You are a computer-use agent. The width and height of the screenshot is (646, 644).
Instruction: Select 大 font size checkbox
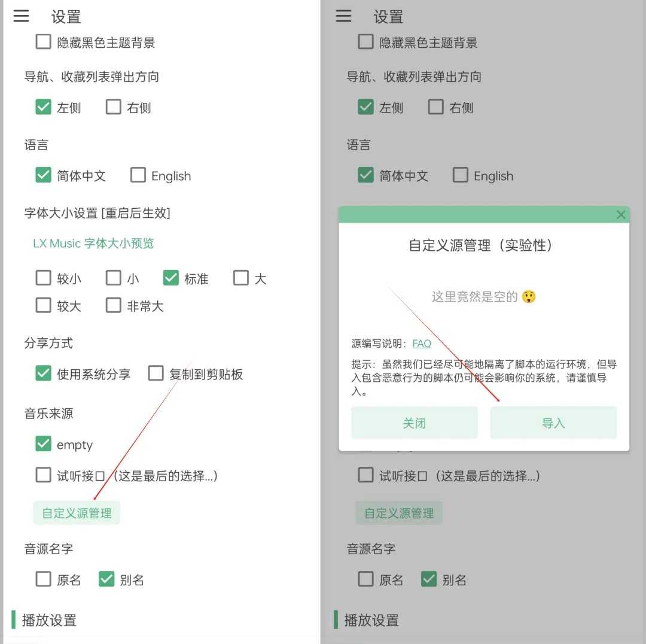pos(240,278)
